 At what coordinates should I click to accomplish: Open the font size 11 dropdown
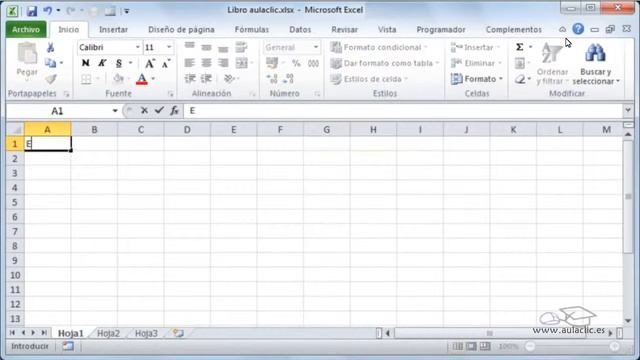pos(169,47)
